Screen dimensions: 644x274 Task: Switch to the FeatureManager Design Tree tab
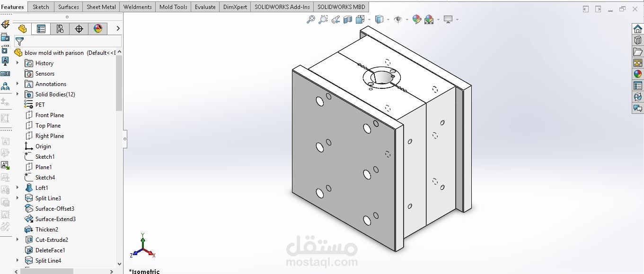pos(22,29)
